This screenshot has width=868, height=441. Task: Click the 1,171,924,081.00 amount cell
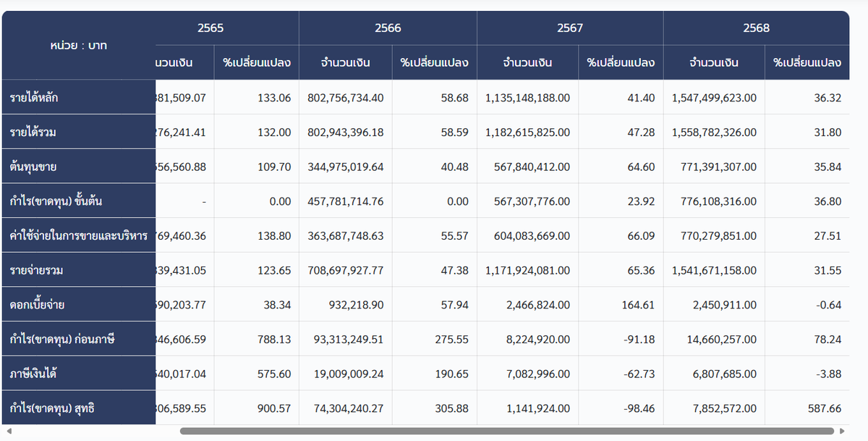pos(528,270)
